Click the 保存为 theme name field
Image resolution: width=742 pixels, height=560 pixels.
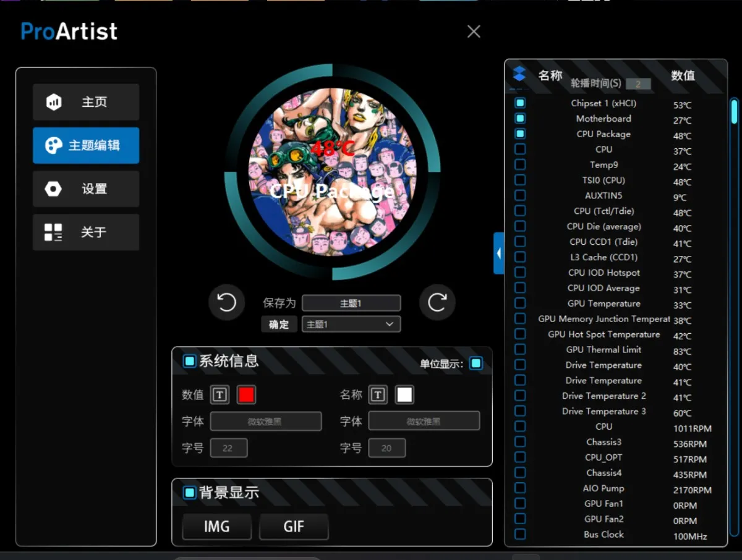coord(351,303)
